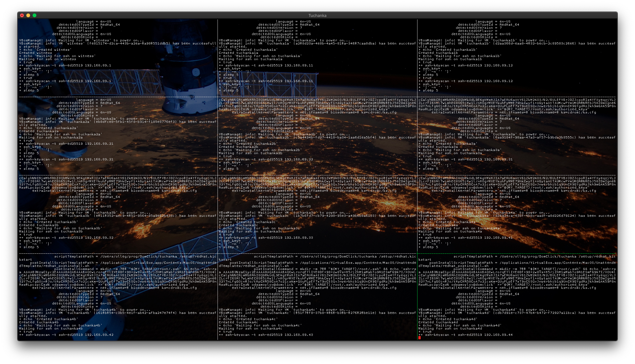Focus the tuchanka1b terminal pane
This screenshot has height=364, width=635.
(517, 58)
